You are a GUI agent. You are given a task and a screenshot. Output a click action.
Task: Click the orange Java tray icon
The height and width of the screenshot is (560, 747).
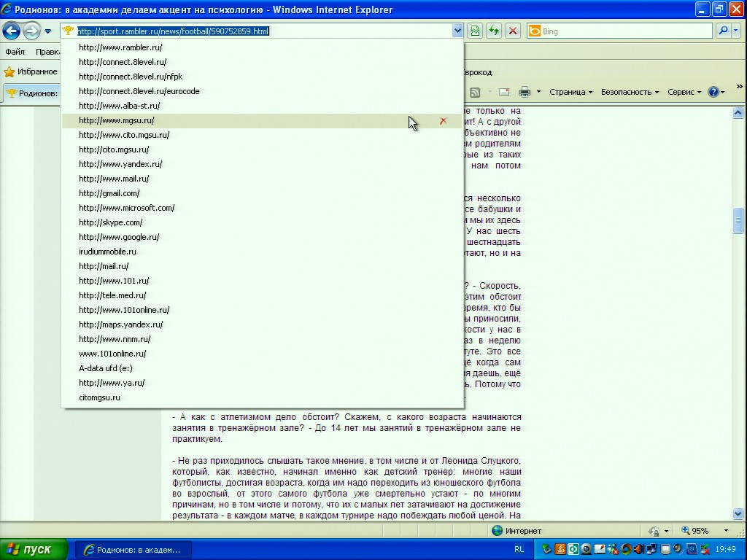560,550
